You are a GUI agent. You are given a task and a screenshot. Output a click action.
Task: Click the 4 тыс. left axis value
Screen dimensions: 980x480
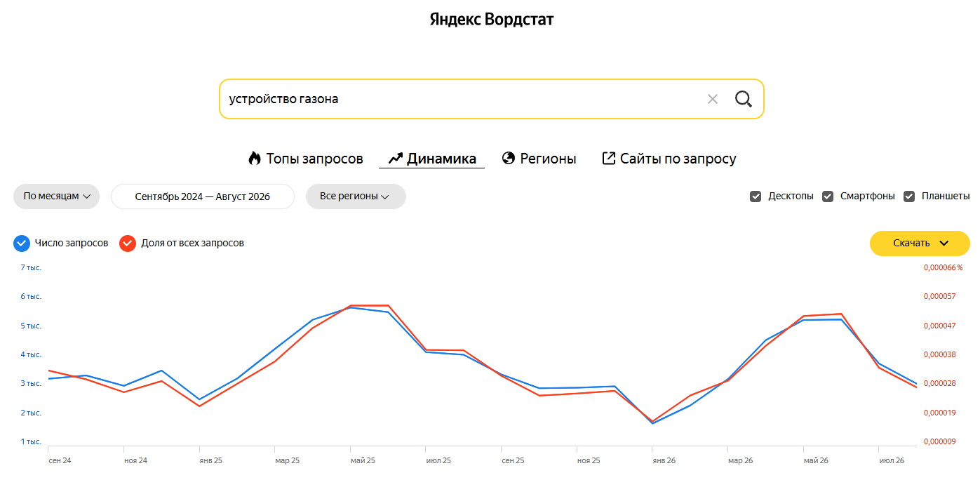pyautogui.click(x=31, y=355)
